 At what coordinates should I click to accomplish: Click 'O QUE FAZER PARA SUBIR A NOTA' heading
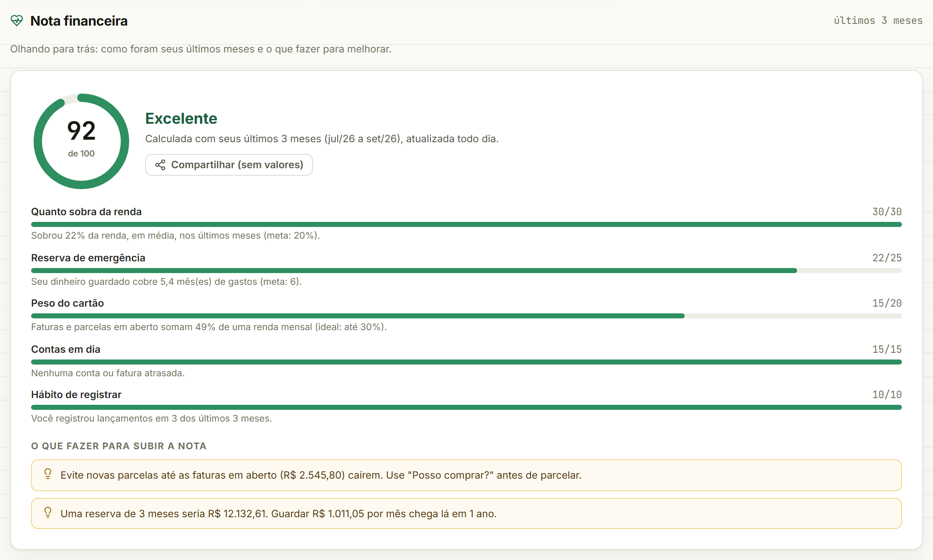point(119,446)
